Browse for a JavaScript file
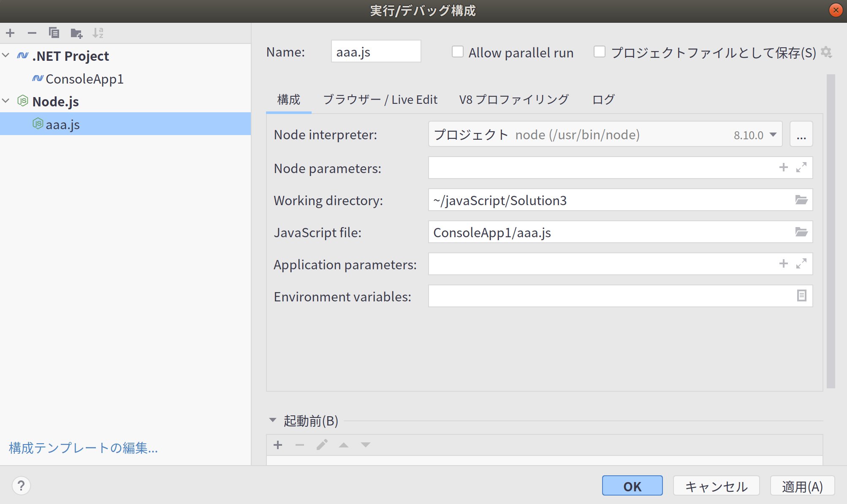 pyautogui.click(x=801, y=232)
